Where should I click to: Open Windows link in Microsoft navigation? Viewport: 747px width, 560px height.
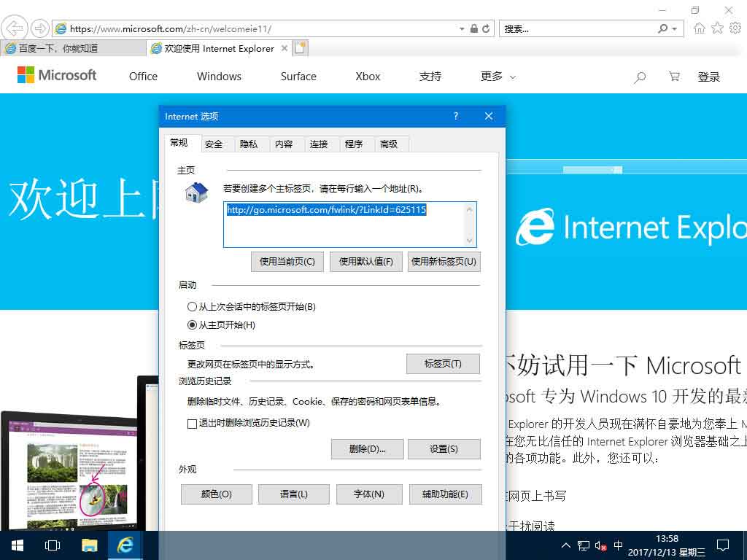219,76
